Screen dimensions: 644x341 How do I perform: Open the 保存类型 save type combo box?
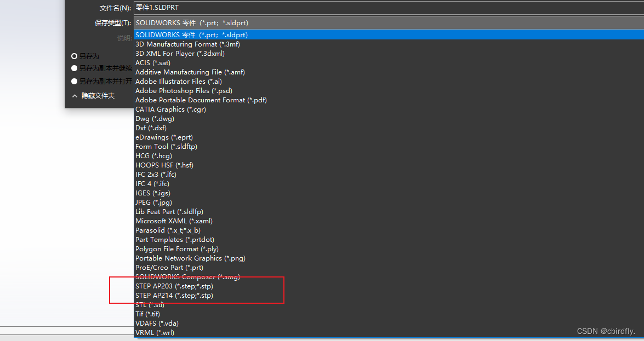tap(389, 23)
